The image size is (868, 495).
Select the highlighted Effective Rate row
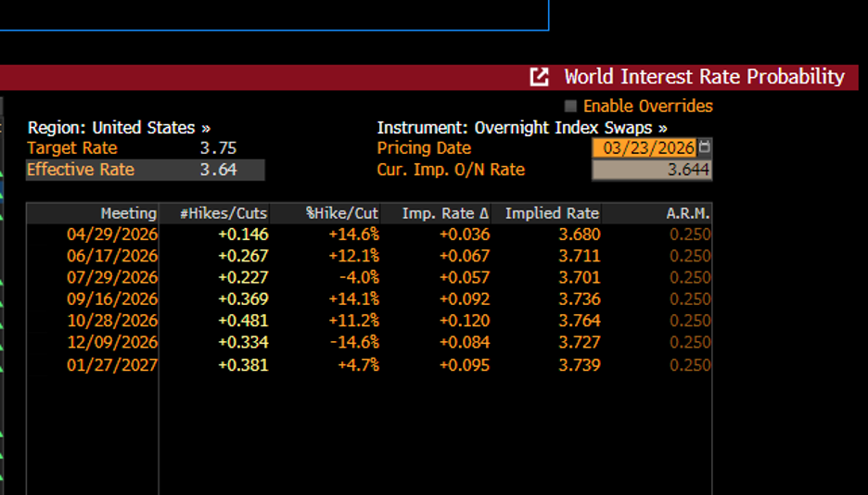pyautogui.click(x=145, y=170)
